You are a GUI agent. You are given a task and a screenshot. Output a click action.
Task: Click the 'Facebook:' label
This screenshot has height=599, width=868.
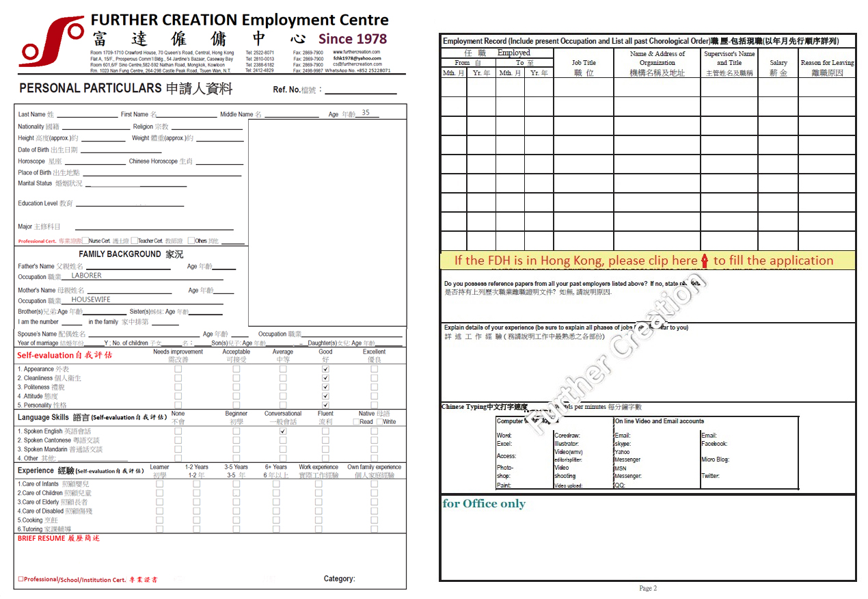(x=714, y=444)
